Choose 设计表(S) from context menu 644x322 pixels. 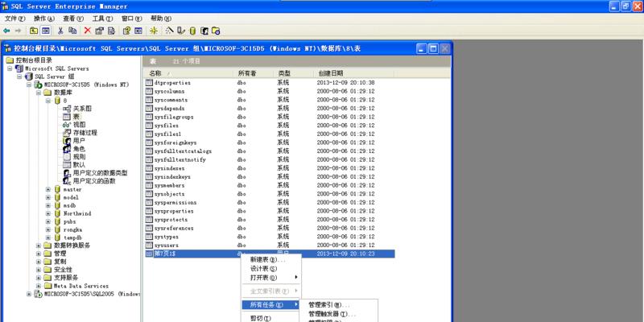(x=271, y=269)
